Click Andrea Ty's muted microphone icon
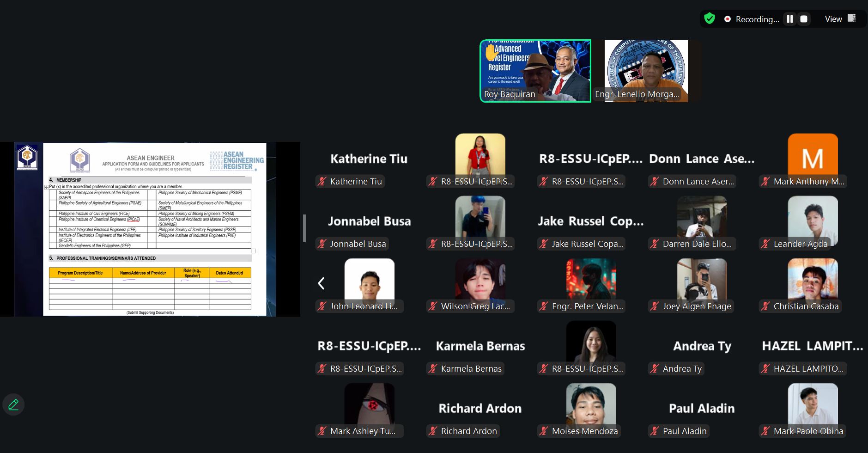 (655, 369)
